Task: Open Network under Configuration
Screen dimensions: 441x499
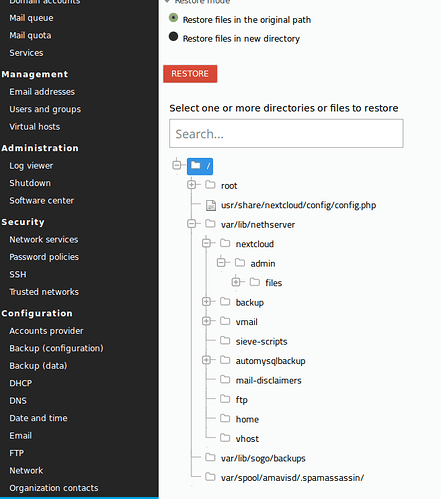Action: 26,470
